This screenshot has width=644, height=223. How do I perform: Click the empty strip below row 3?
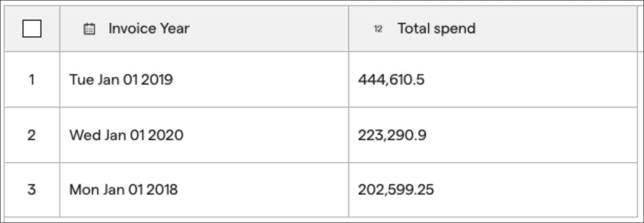coord(321,219)
